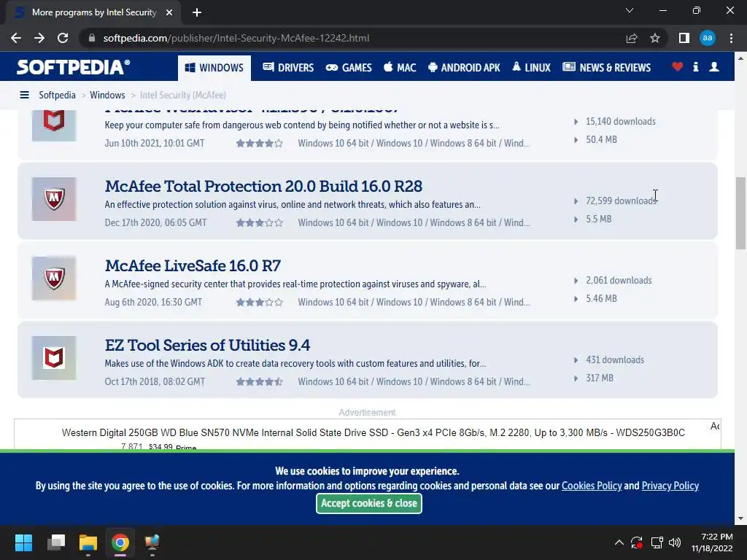The width and height of the screenshot is (747, 560).
Task: Click the address bar URL
Action: coord(236,38)
